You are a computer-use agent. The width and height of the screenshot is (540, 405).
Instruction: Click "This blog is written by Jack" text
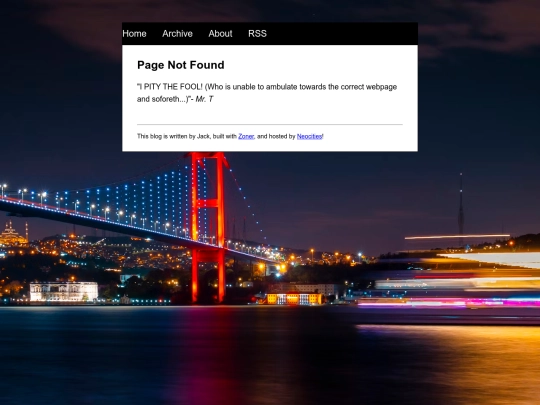(173, 136)
